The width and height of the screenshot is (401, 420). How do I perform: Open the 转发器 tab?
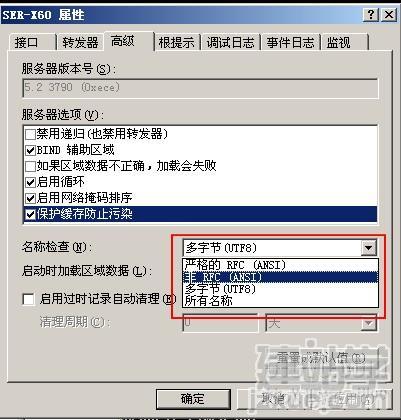[80, 43]
